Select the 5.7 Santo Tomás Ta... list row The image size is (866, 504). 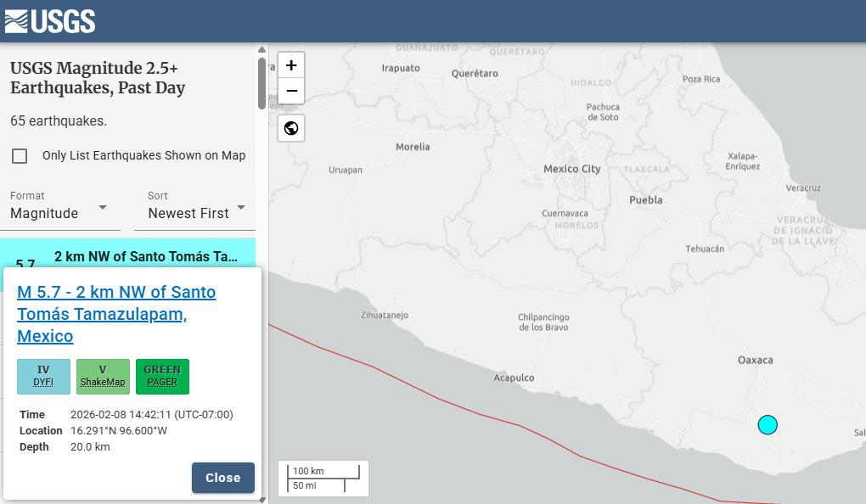127,254
